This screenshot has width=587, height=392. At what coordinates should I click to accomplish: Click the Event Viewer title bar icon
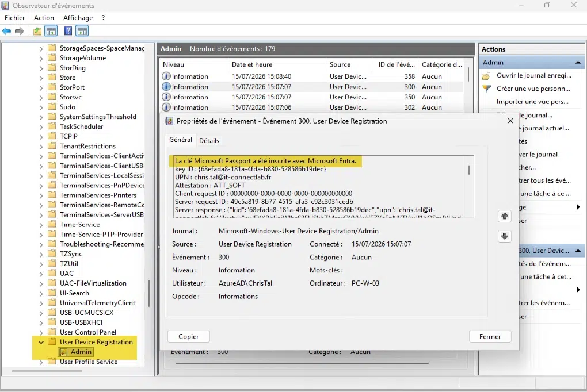pyautogui.click(x=5, y=6)
